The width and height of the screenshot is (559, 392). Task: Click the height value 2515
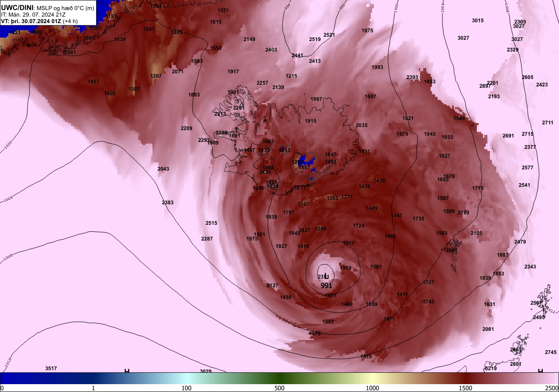[x=211, y=223]
